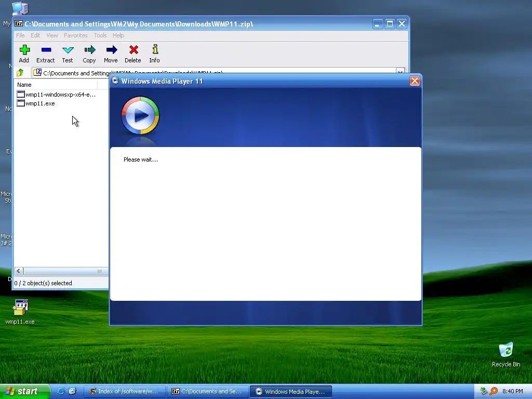Click the horizontal scrollbar left arrow

tap(19, 271)
